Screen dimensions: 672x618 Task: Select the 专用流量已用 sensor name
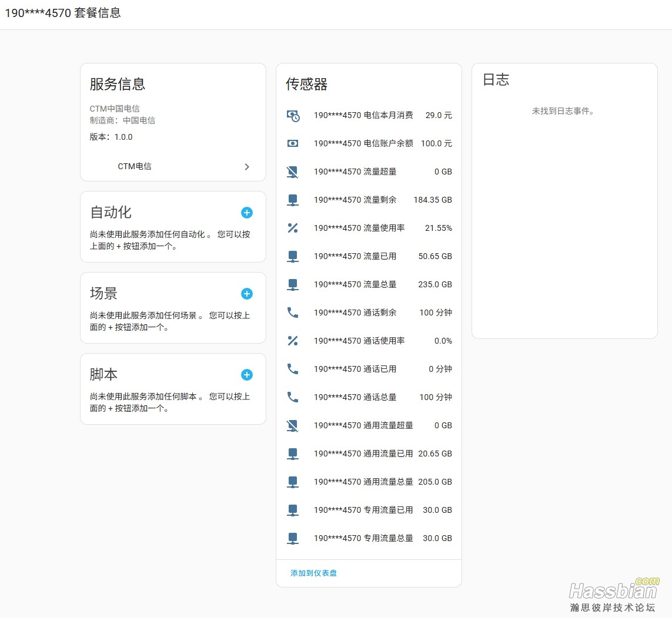[363, 510]
